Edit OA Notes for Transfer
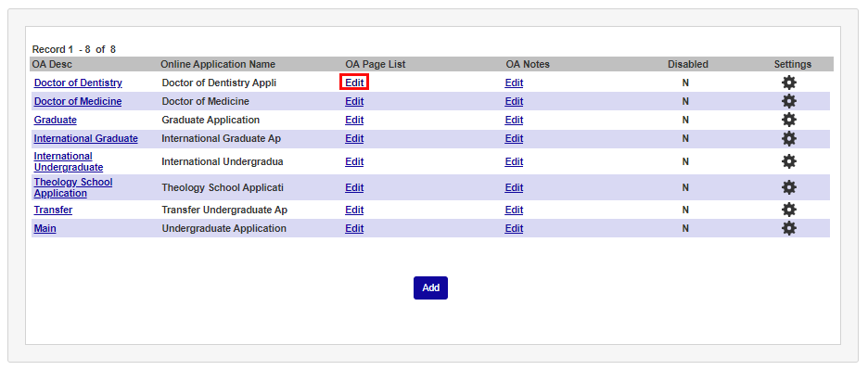The image size is (868, 370). 514,210
